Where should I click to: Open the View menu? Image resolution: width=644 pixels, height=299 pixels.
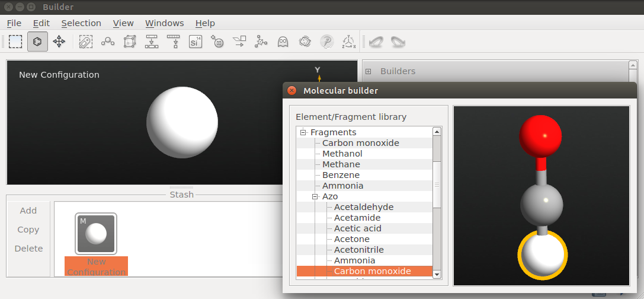pos(123,23)
